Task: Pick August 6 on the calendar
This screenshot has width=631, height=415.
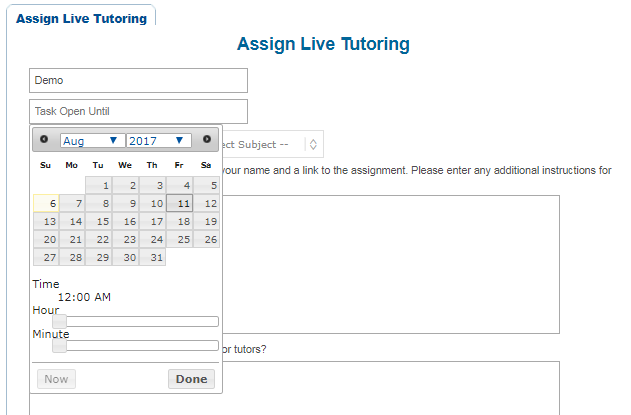Action: pyautogui.click(x=46, y=203)
